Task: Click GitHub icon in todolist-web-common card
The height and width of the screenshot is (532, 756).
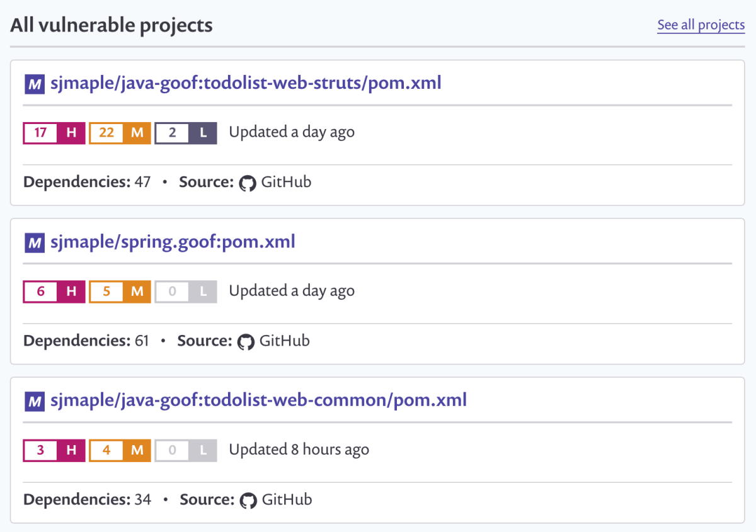Action: [248, 501]
